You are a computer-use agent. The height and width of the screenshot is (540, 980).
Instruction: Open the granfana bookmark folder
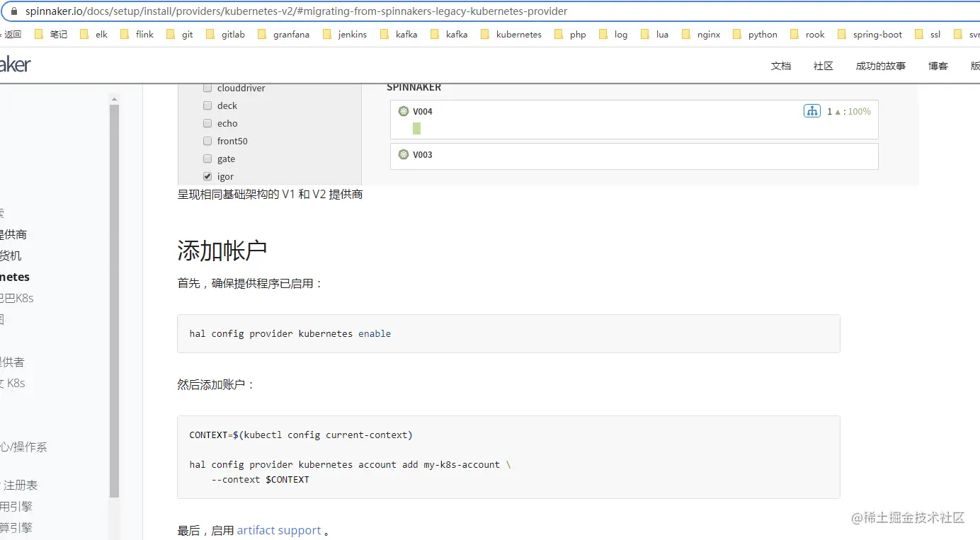tap(283, 34)
